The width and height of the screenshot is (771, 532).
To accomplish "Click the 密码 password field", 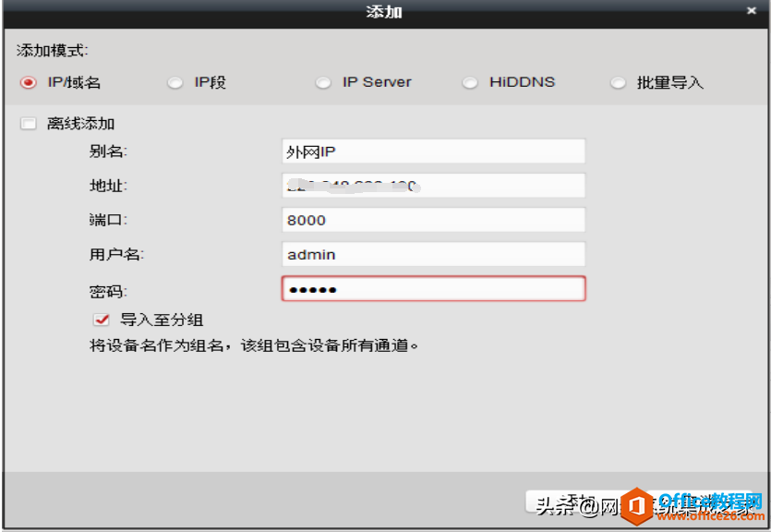I will click(433, 288).
